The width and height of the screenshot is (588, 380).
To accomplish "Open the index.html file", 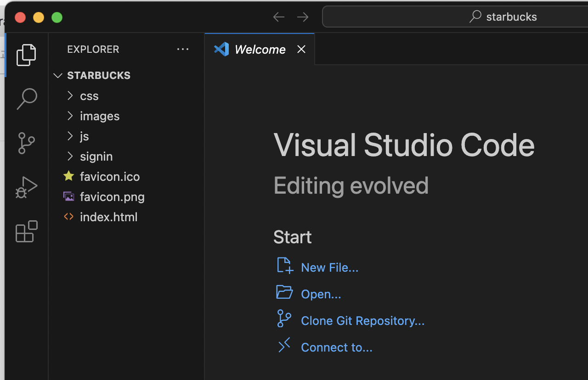I will pyautogui.click(x=109, y=217).
